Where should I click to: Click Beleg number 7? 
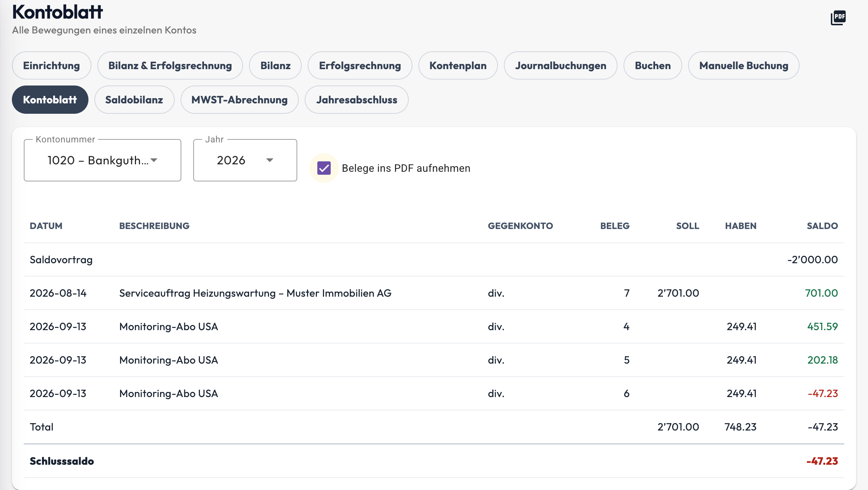click(x=627, y=293)
